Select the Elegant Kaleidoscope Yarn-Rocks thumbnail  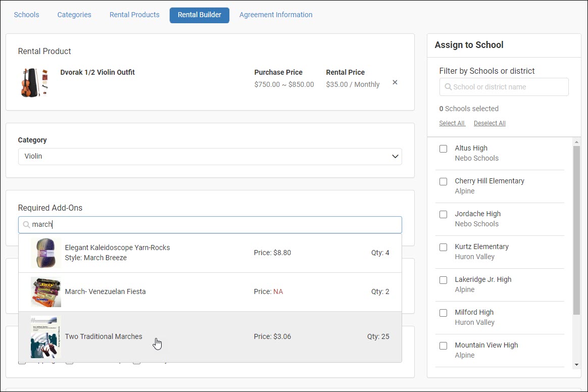click(46, 253)
